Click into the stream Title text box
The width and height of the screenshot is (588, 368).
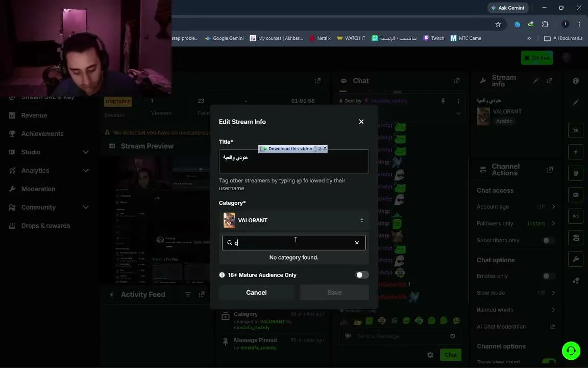pos(293,162)
